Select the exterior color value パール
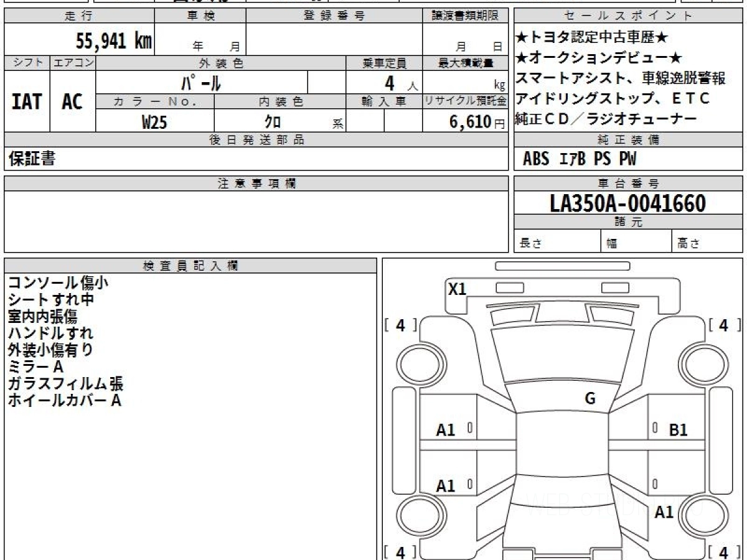This screenshot has width=747, height=560. click(x=200, y=82)
